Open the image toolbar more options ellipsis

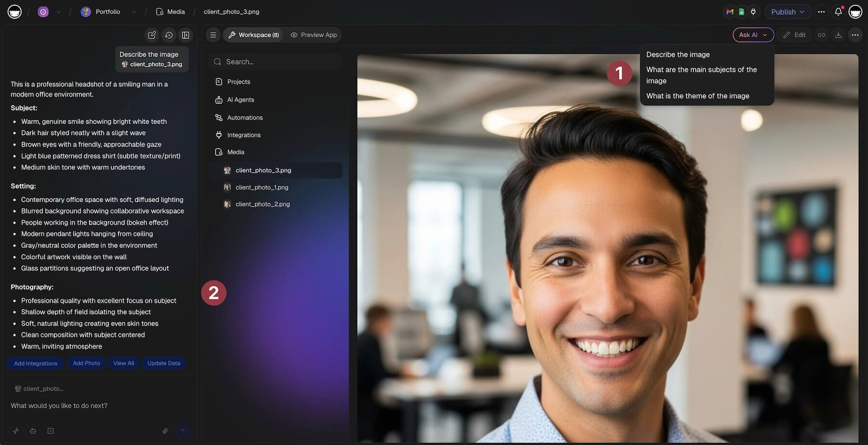855,35
